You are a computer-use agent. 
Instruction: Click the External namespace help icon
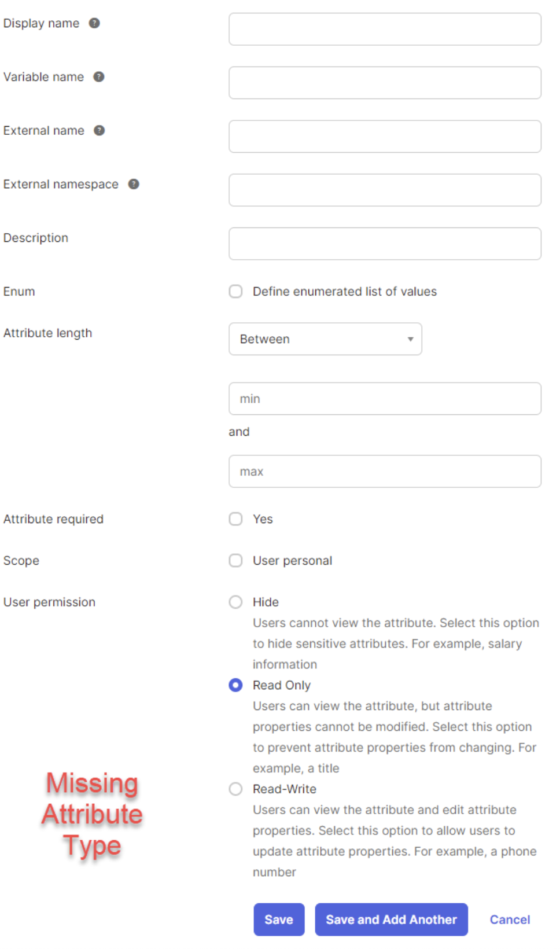134,184
